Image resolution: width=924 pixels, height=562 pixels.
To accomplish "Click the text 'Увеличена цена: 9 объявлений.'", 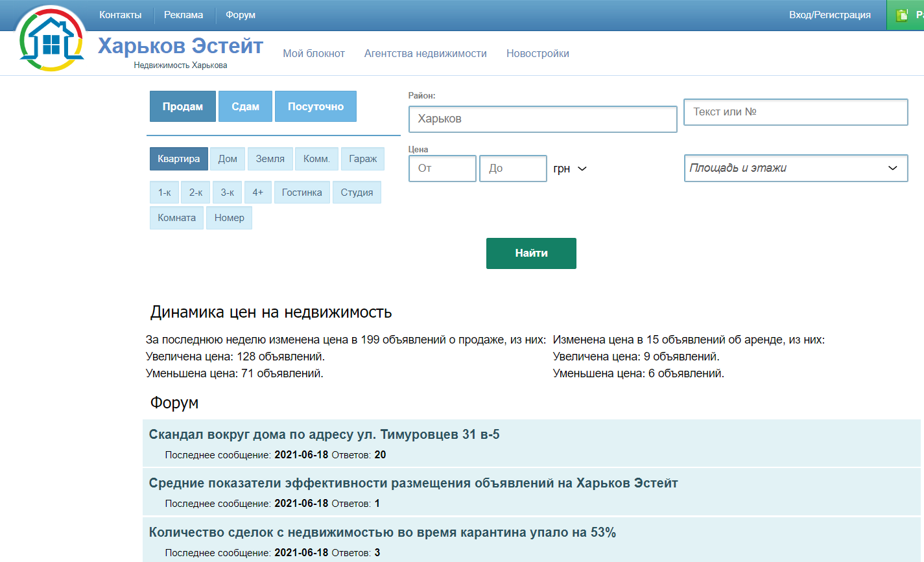I will [636, 357].
